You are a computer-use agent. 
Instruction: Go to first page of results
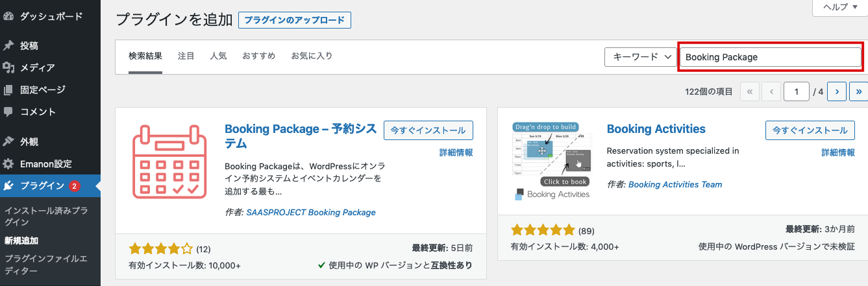click(749, 92)
